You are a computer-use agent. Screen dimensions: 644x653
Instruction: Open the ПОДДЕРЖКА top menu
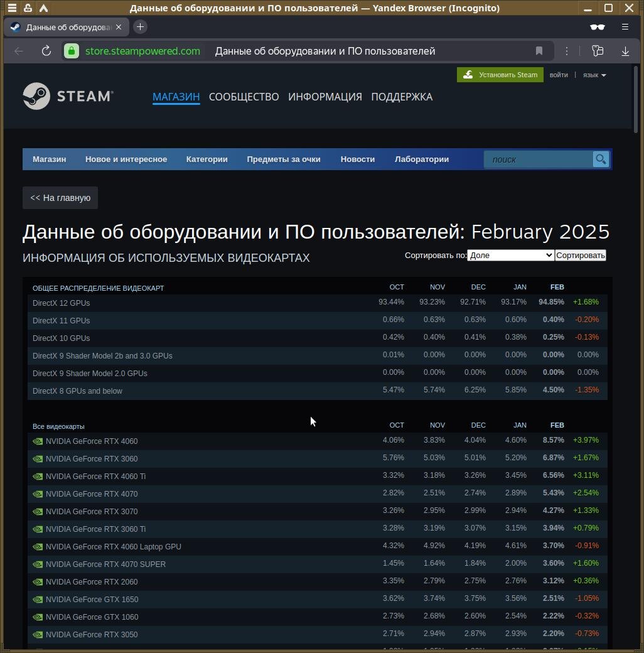(402, 97)
